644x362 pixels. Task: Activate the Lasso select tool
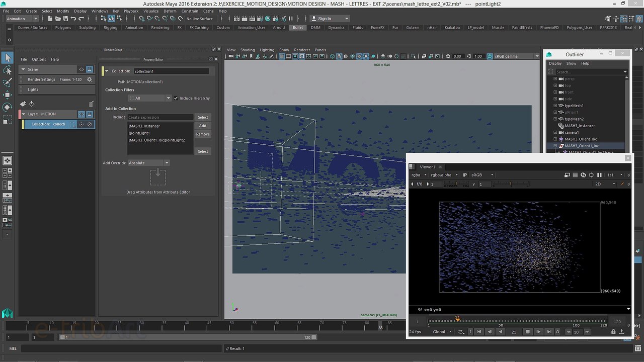[7, 70]
